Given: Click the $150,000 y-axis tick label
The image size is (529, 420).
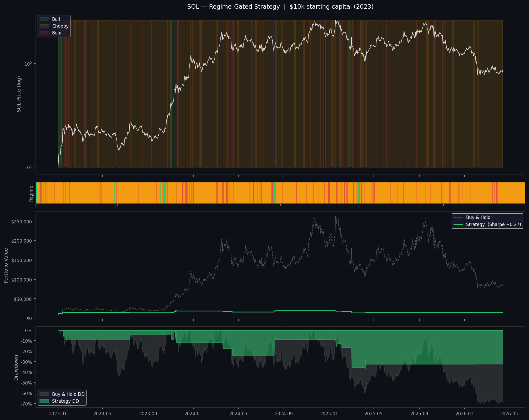Looking at the screenshot, I should pos(22,260).
